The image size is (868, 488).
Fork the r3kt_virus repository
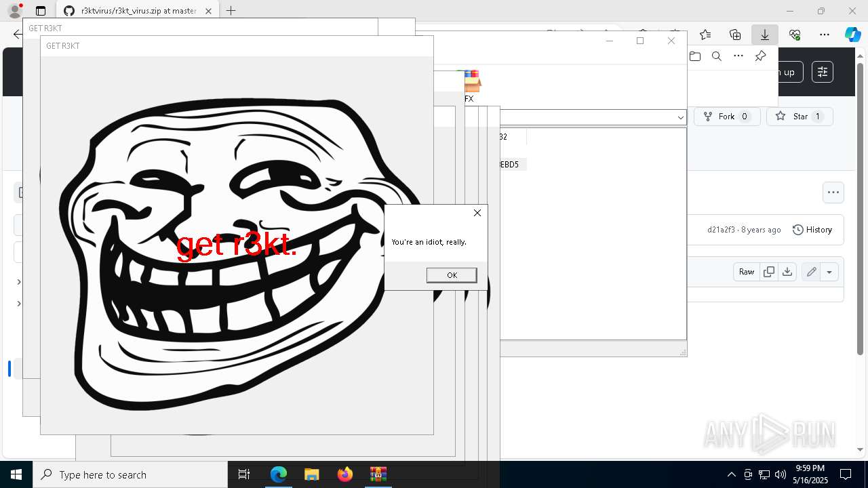click(x=727, y=117)
